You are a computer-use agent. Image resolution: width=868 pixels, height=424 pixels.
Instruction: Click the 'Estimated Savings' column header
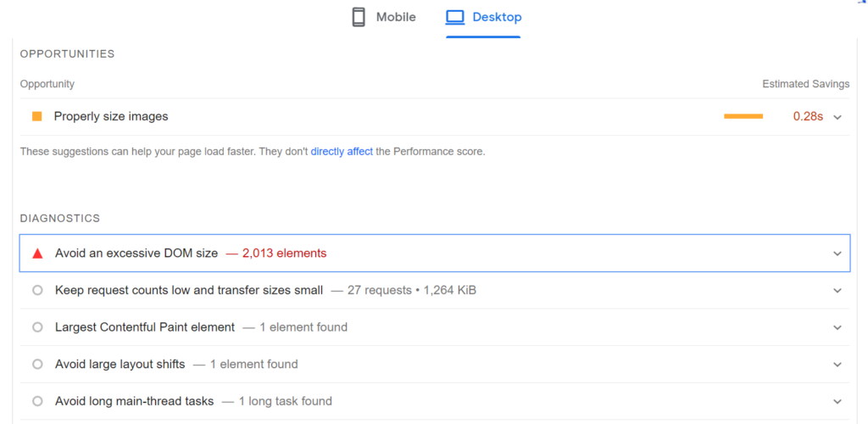[x=805, y=84]
